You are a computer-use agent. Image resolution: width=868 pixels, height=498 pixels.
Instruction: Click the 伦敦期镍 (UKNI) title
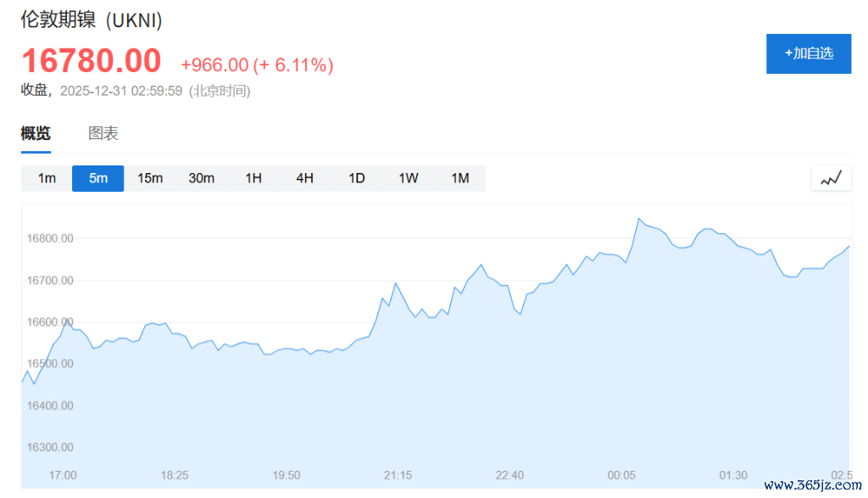(92, 20)
